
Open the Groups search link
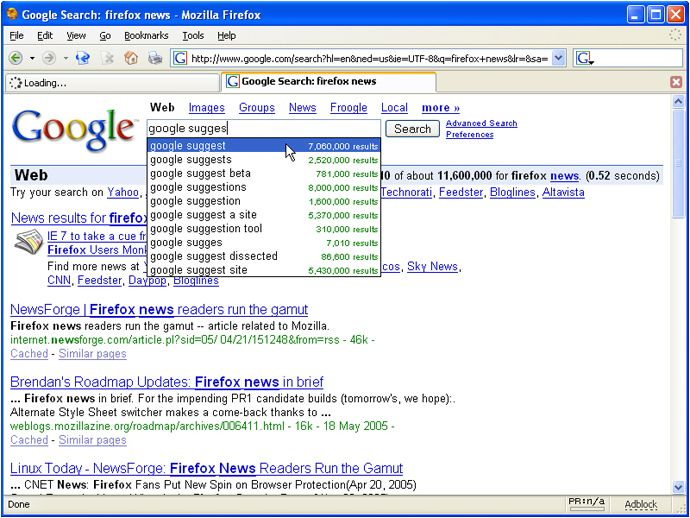(257, 107)
